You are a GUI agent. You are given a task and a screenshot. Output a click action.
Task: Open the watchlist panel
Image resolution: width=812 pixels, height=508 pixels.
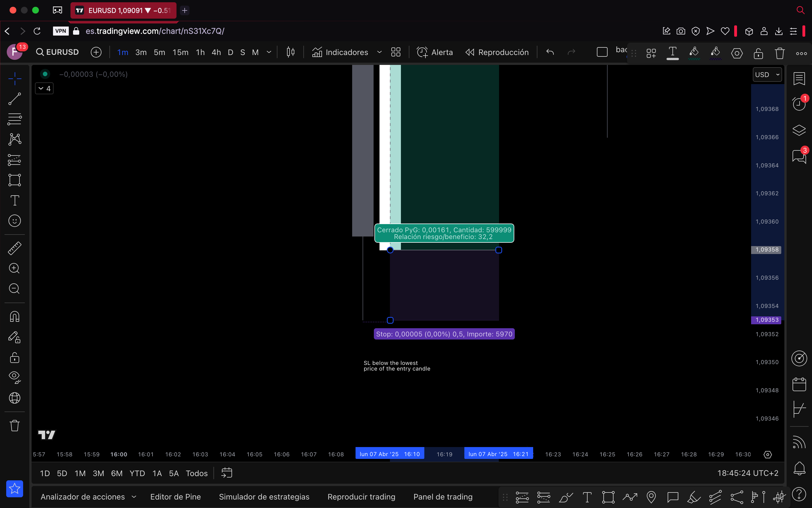point(799,79)
